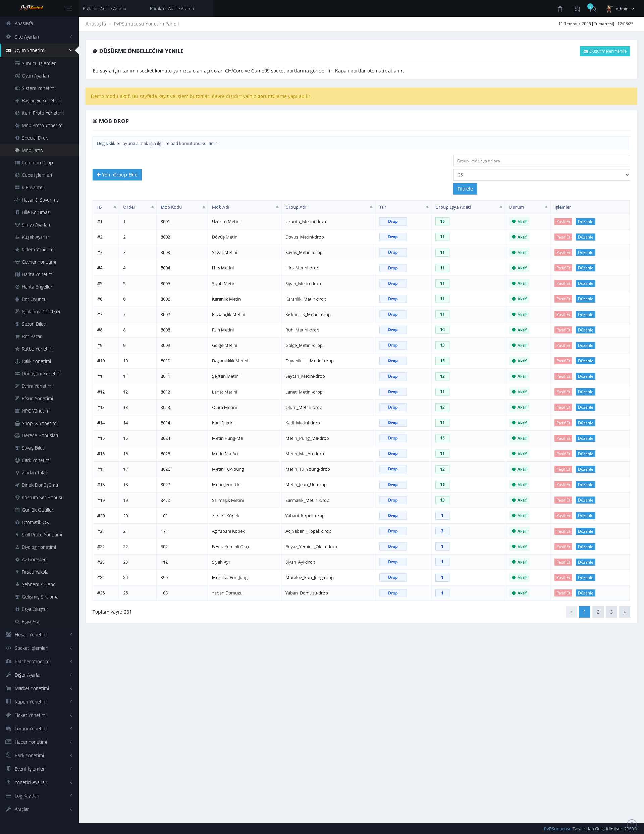Toggle the hamburger sidebar menu icon
Image resolution: width=644 pixels, height=834 pixels.
pos(69,8)
